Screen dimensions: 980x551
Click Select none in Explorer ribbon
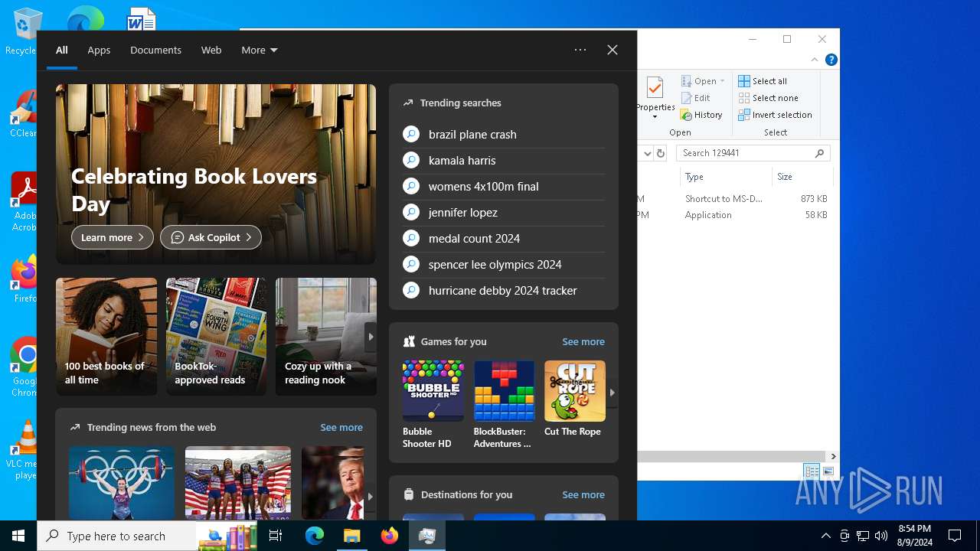[768, 98]
